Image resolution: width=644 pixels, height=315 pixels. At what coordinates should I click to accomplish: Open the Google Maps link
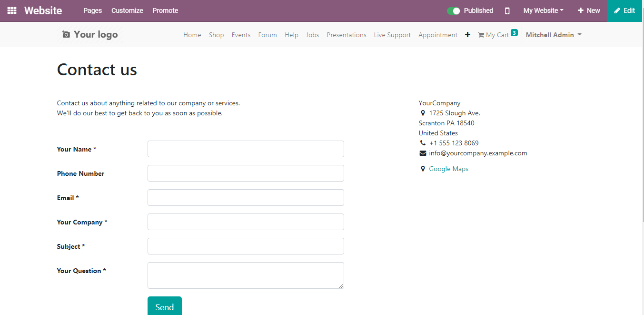point(448,169)
